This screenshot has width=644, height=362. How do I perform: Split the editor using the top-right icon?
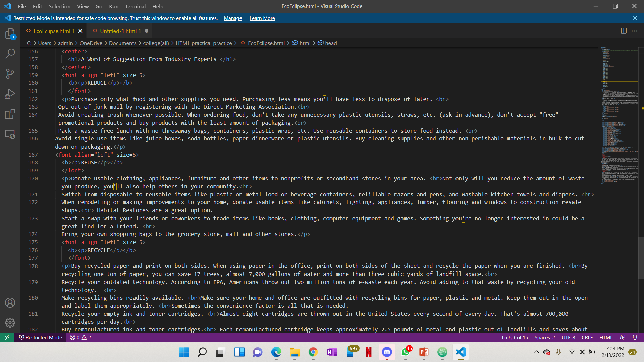(x=624, y=31)
